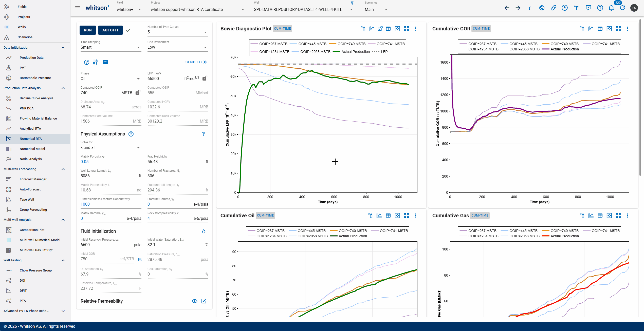The height and width of the screenshot is (331, 644).
Task: Open Number of Type Curves dropdown
Action: tap(178, 32)
